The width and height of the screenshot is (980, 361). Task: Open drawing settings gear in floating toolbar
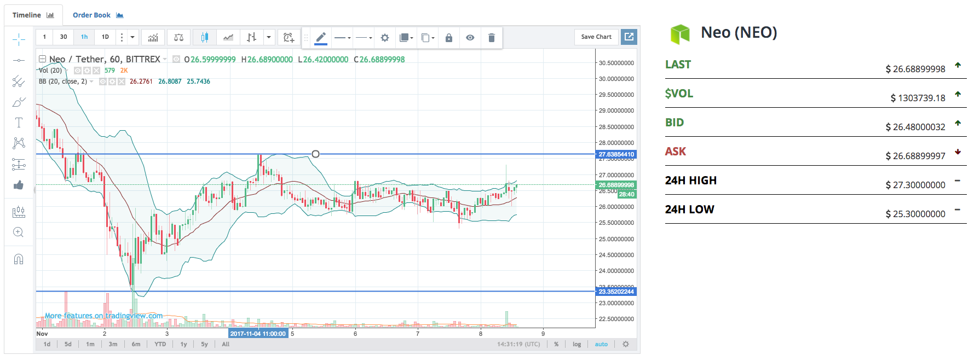[x=385, y=38]
